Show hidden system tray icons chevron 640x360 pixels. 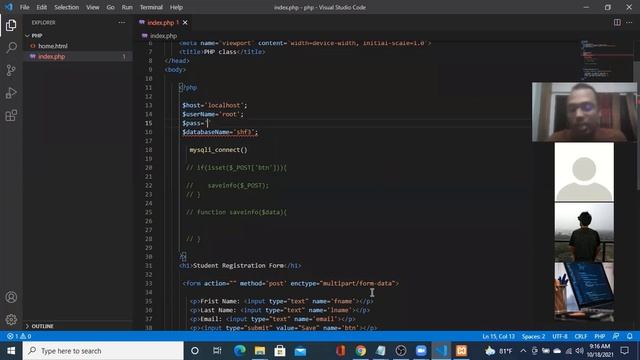pos(523,351)
